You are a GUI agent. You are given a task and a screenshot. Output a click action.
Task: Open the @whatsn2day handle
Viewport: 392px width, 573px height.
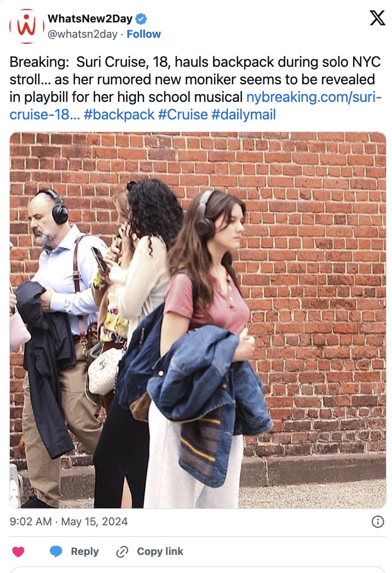point(83,34)
